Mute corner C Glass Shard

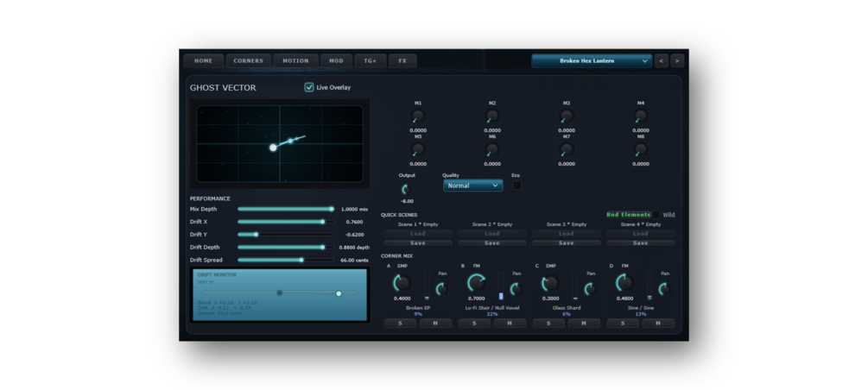584,323
